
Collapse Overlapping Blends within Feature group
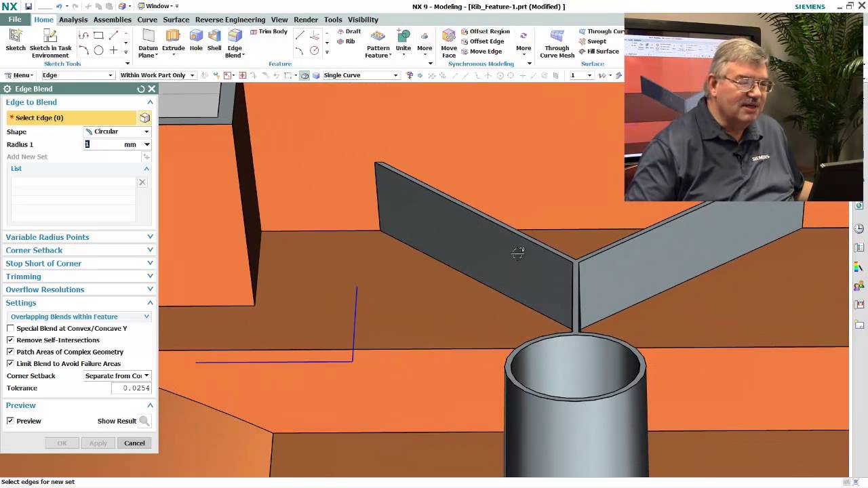[79, 317]
